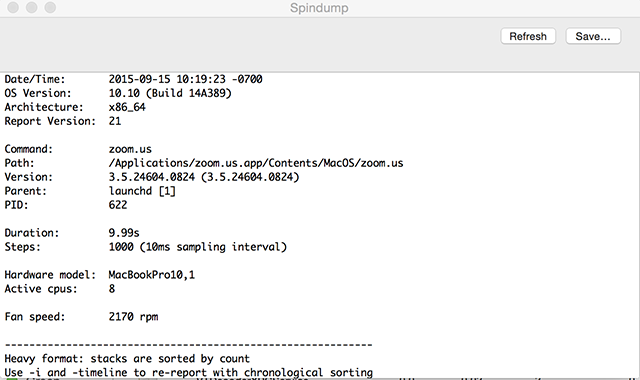Select the Steps value 1000 (10ms sampling interval)

(x=198, y=247)
